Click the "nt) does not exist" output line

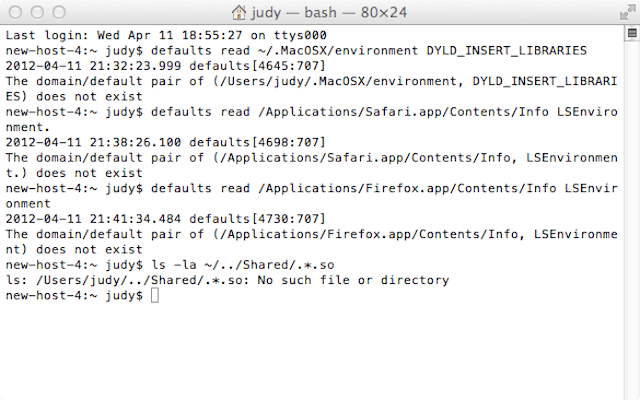point(74,250)
